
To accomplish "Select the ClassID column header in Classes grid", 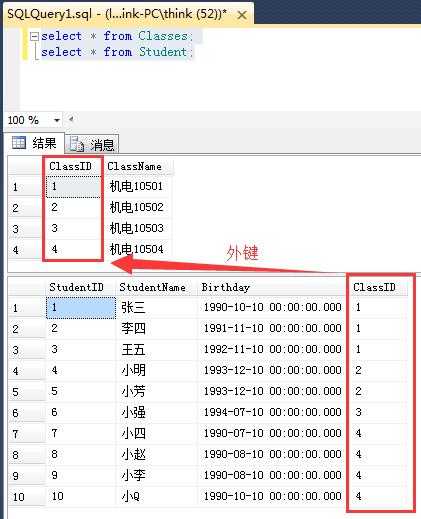I will 73,166.
